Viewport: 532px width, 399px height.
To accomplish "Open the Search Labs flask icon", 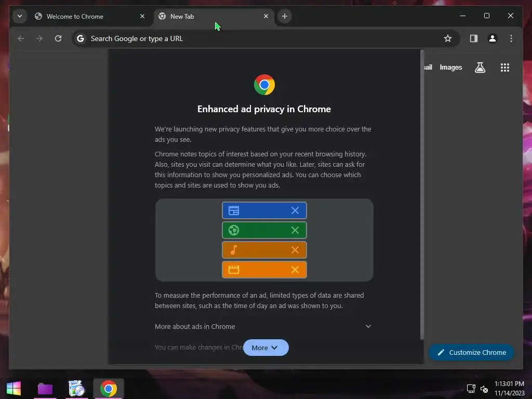I will point(480,68).
